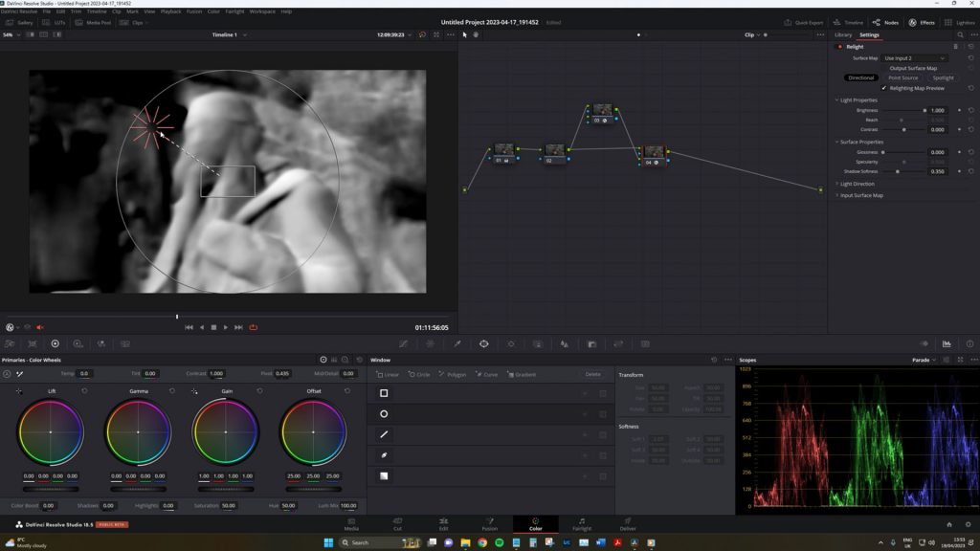Image resolution: width=980 pixels, height=551 pixels.
Task: Select the Point Source light type
Action: click(903, 78)
